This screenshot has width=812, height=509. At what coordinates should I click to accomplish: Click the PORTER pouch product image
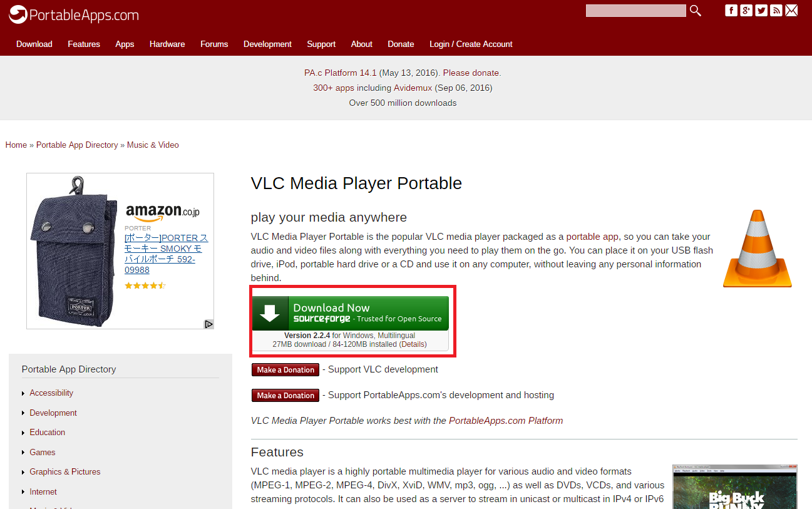[74, 250]
